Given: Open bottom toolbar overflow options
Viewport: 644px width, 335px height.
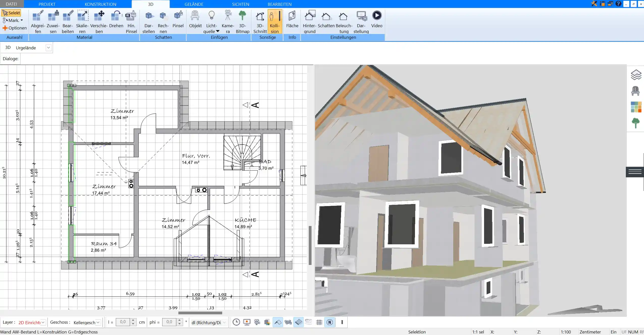Looking at the screenshot, I should (342, 322).
